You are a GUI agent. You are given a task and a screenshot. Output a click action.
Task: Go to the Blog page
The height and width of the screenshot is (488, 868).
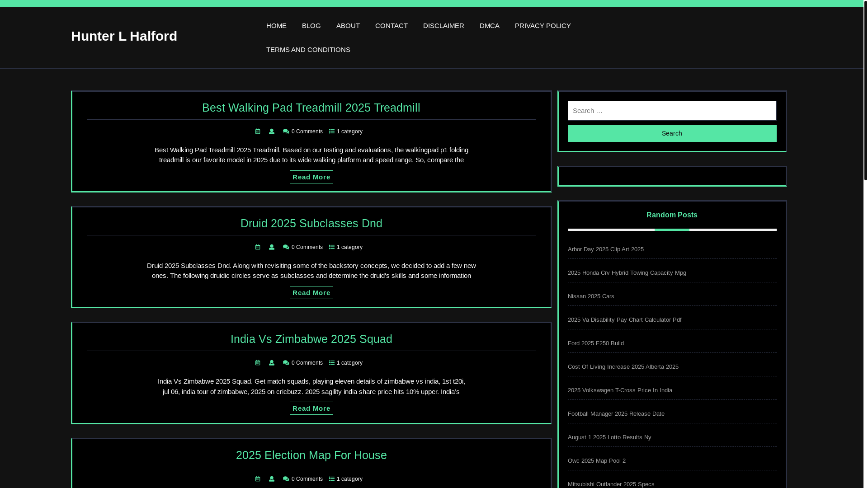click(311, 26)
